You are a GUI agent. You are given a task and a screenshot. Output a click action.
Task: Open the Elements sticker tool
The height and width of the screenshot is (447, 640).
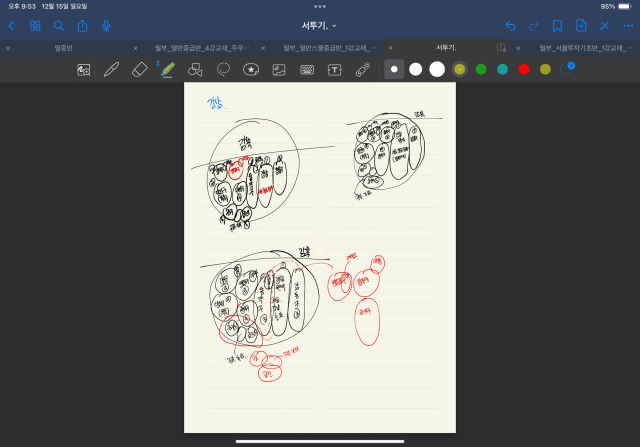(251, 70)
